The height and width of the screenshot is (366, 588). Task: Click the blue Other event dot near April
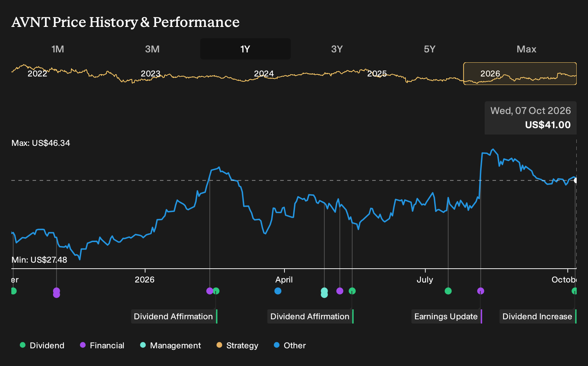[278, 291]
